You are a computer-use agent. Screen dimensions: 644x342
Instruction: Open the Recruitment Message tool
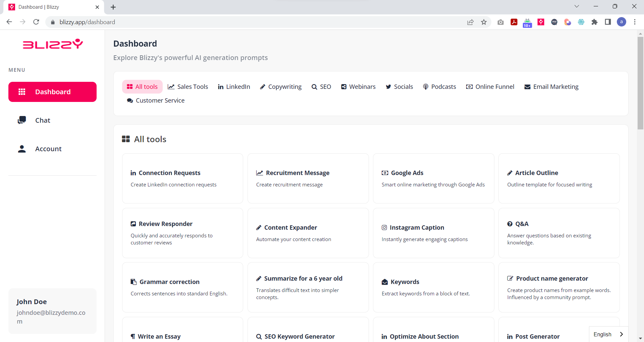click(308, 178)
